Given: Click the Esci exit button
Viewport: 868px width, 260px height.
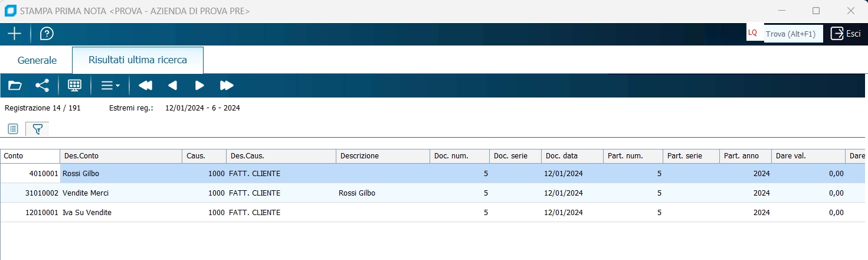Looking at the screenshot, I should coord(846,34).
